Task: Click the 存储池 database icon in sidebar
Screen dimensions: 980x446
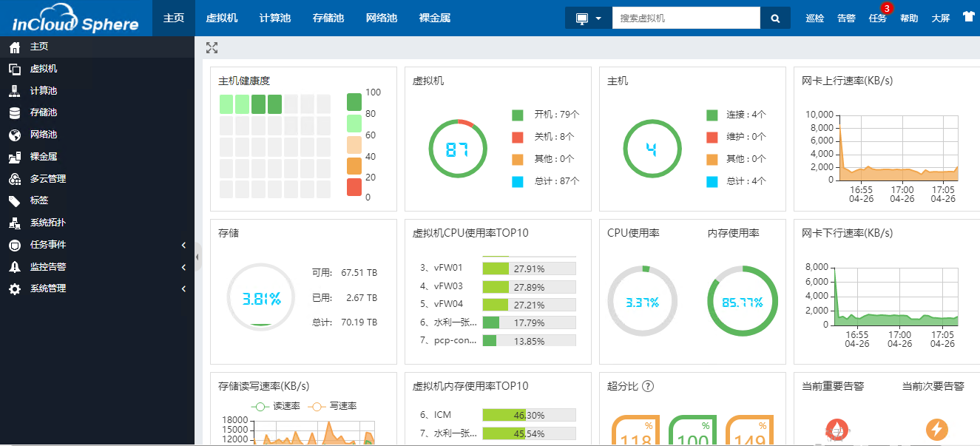Action: [14, 113]
